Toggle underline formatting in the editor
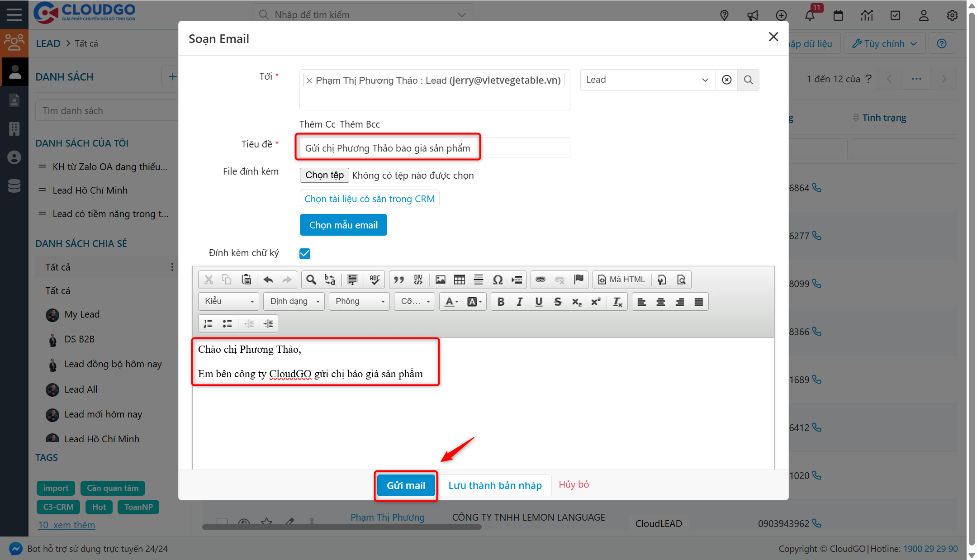The height and width of the screenshot is (560, 977). click(x=538, y=301)
